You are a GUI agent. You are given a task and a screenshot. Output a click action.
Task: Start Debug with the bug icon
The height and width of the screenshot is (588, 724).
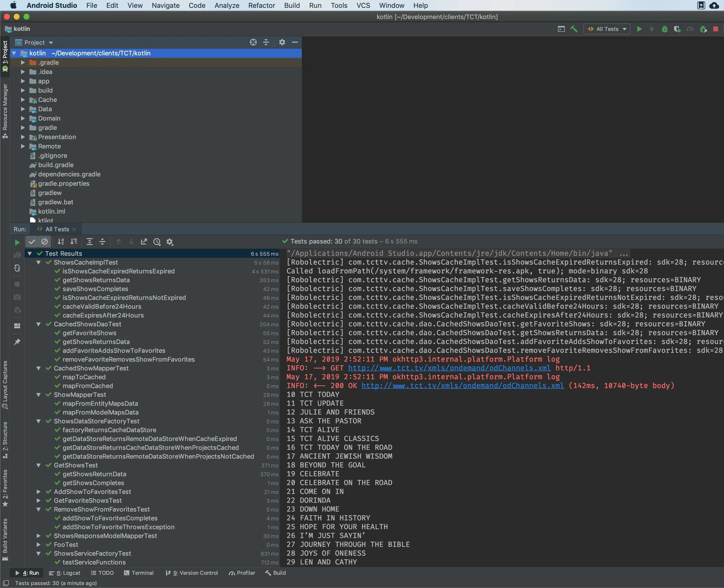tap(664, 29)
